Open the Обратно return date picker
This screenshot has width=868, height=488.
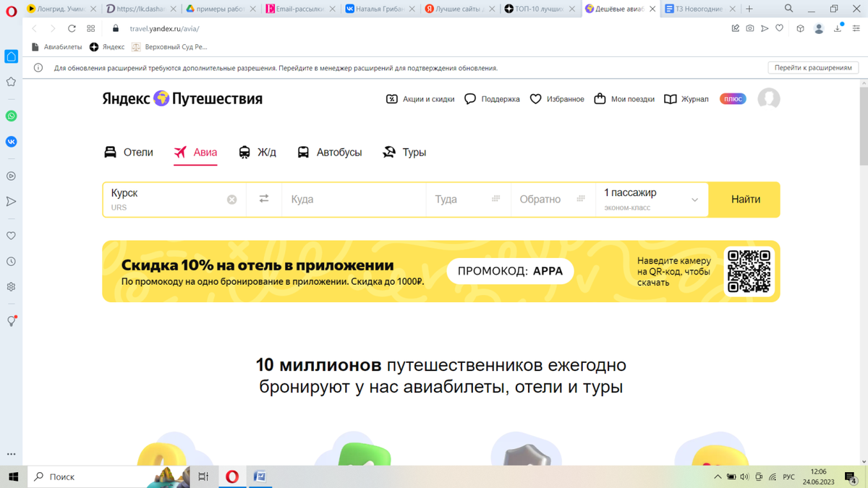click(x=553, y=200)
